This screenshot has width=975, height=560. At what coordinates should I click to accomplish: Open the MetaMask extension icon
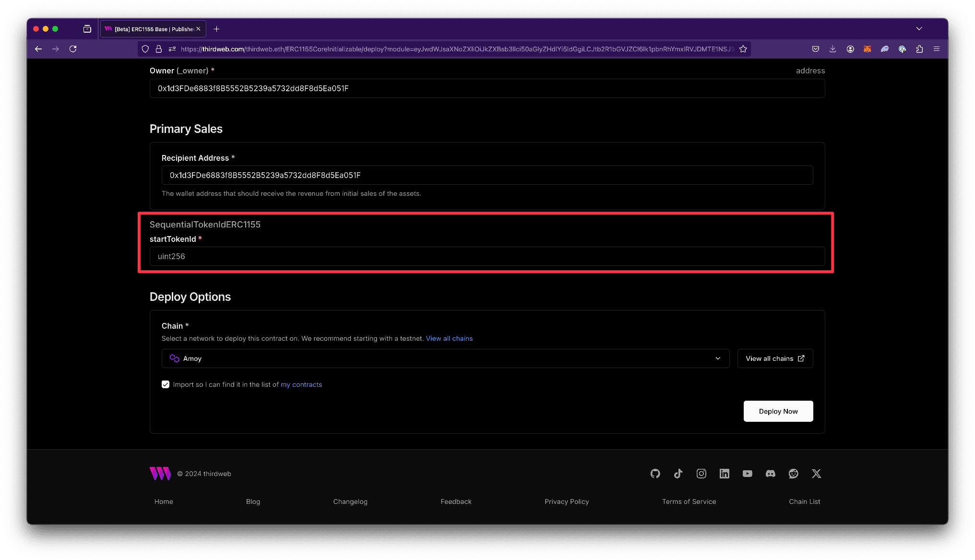point(868,48)
